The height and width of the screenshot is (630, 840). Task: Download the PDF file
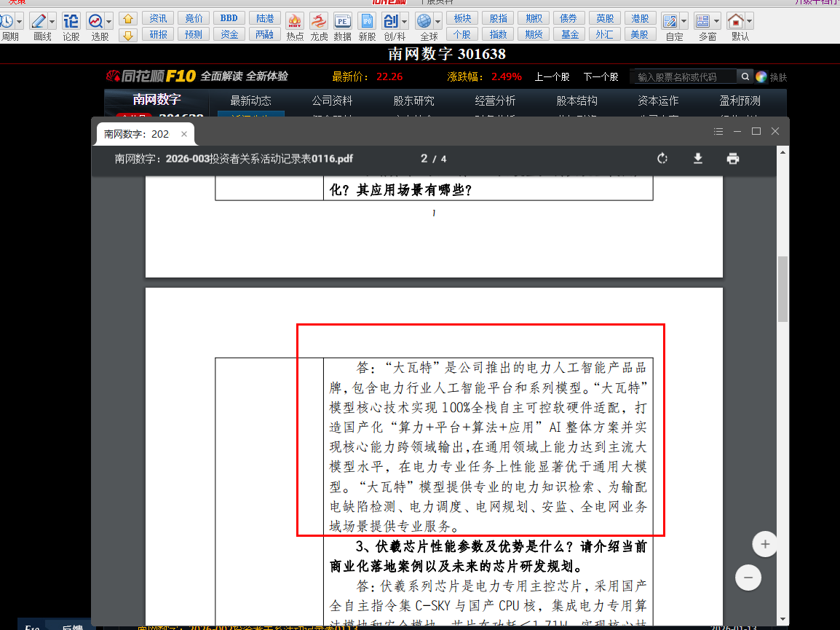[697, 159]
